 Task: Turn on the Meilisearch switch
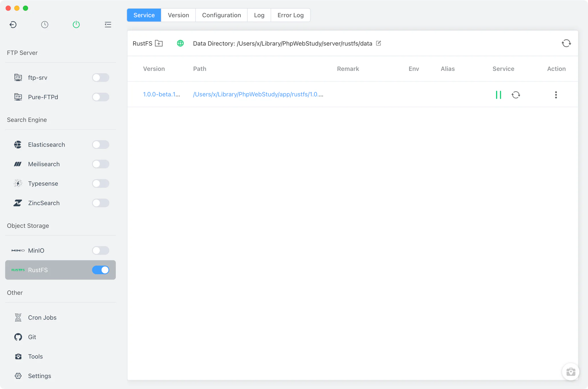pos(100,164)
